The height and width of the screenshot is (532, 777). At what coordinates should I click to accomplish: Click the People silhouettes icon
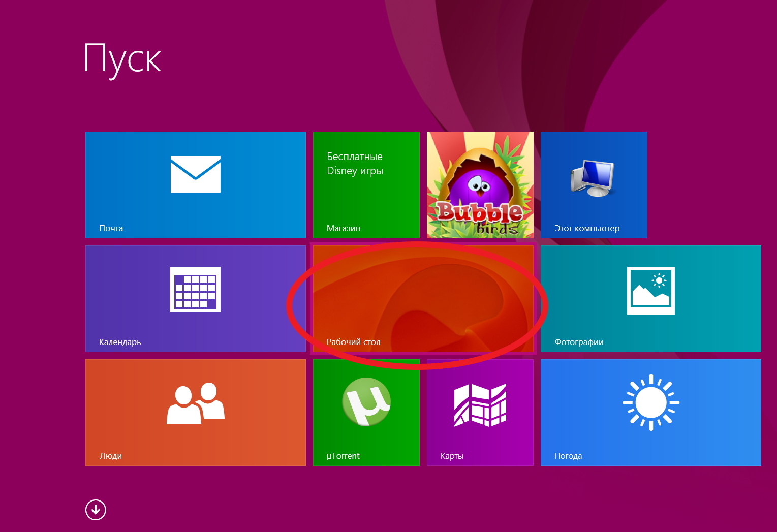(x=196, y=403)
